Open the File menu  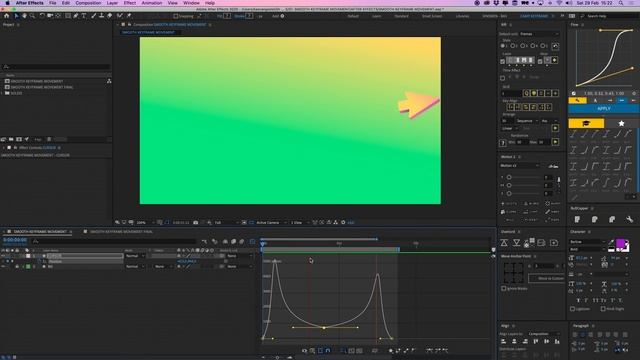coord(53,3)
